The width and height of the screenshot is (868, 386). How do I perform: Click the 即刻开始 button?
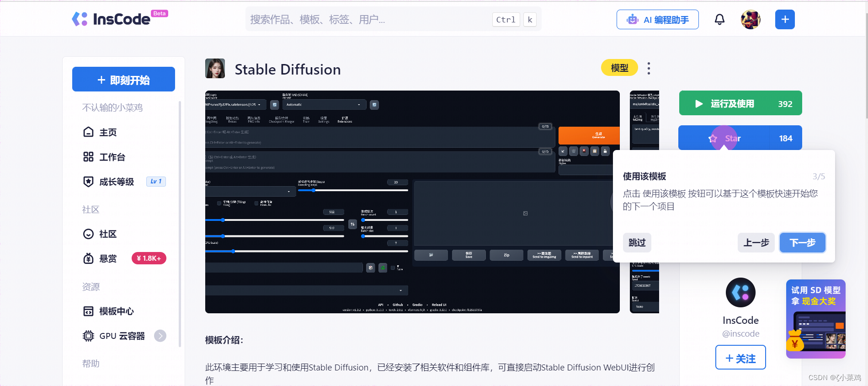click(x=123, y=79)
